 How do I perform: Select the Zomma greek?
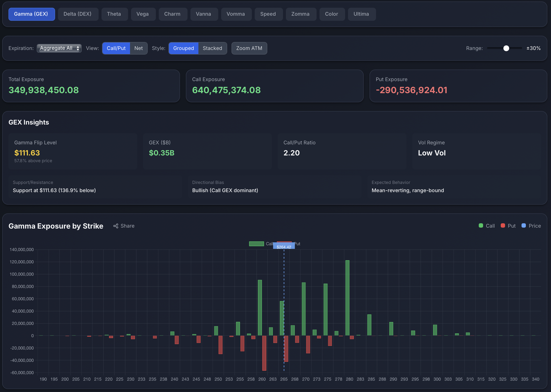point(301,14)
